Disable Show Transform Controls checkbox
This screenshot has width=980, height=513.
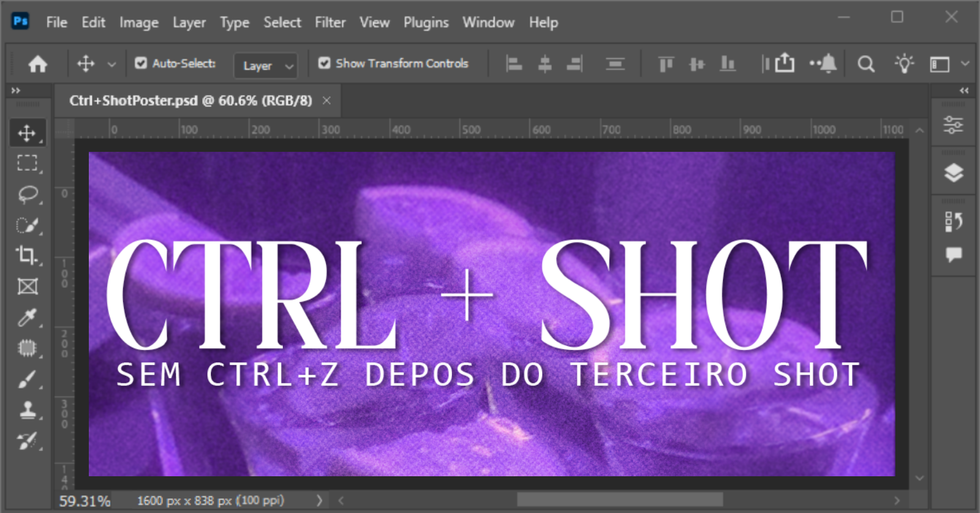coord(325,63)
